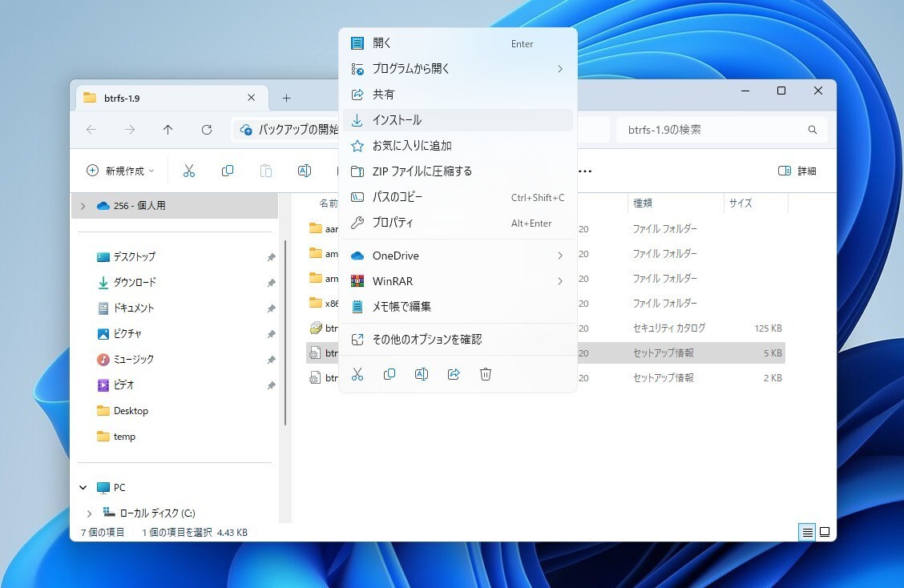904x588 pixels.
Task: Collapse the PC node in the sidebar tree
Action: [83, 487]
